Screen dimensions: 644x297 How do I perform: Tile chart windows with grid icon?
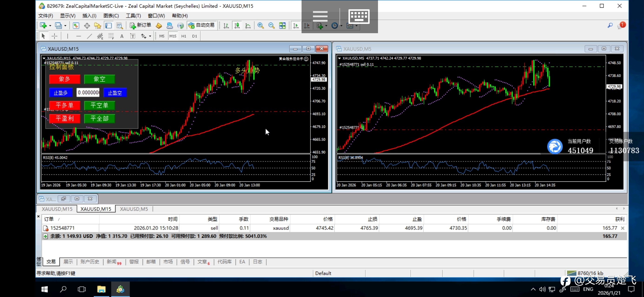(x=282, y=26)
